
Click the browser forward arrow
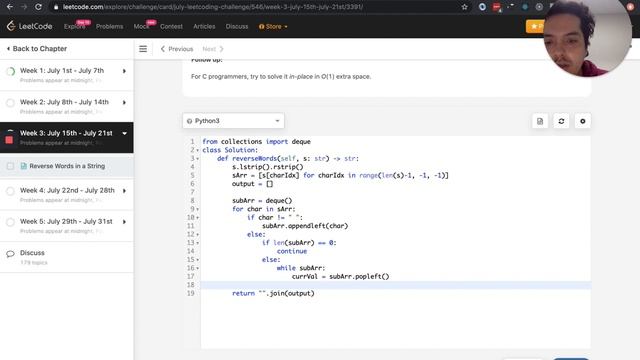(x=24, y=7)
